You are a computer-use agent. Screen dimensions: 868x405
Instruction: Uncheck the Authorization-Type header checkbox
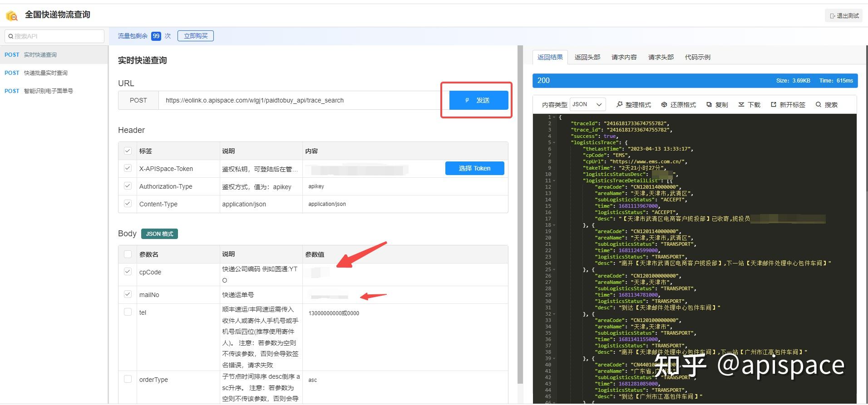pyautogui.click(x=128, y=186)
